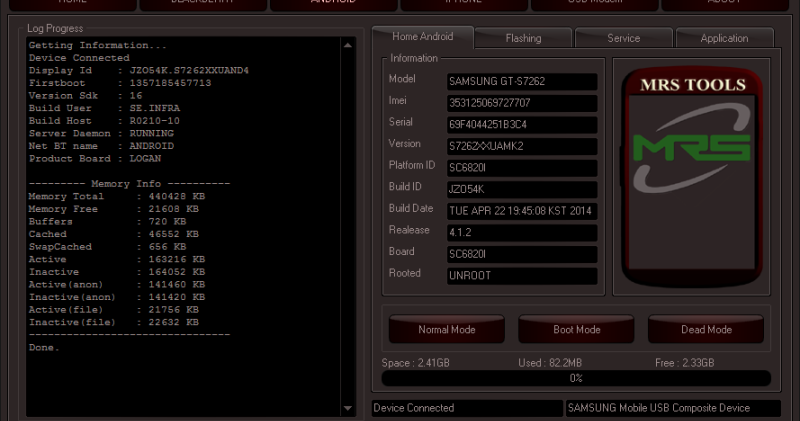This screenshot has height=421, width=800.
Task: Click the Inactive 164052 KB line
Action: (117, 272)
